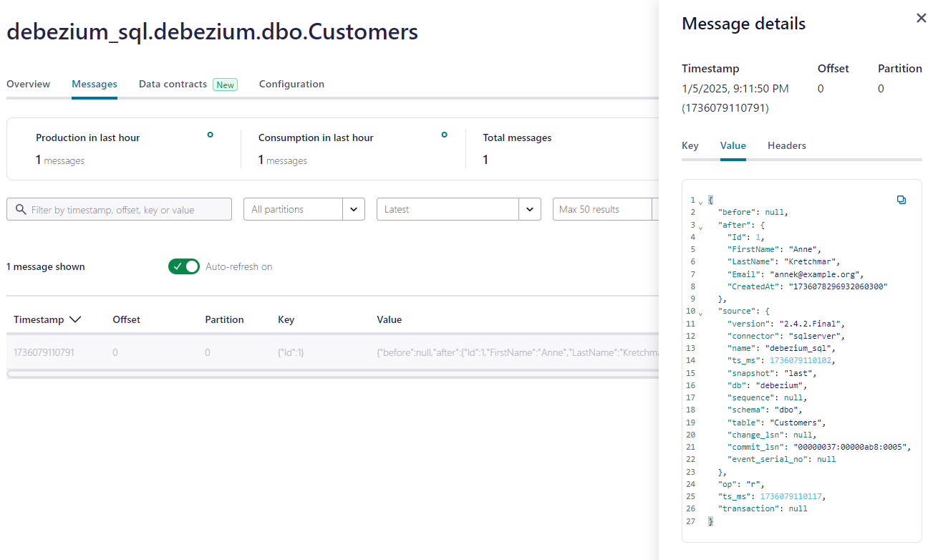Collapse the "after" JSON block
The image size is (938, 560).
pos(700,227)
